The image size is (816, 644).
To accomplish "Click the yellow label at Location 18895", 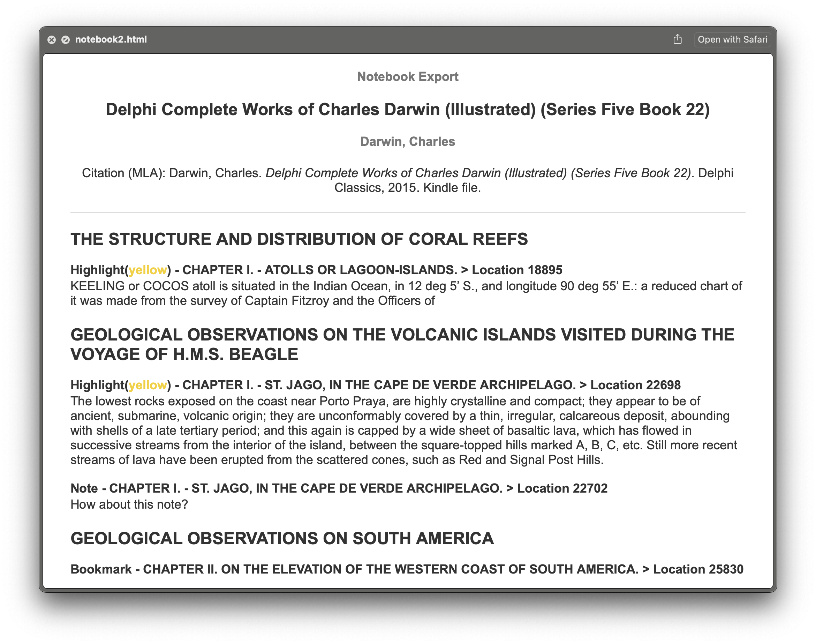I will [148, 270].
